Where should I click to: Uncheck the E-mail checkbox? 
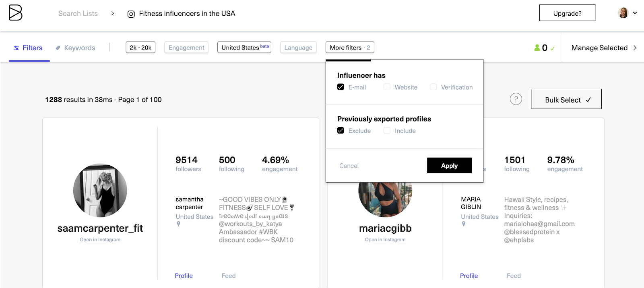tap(341, 87)
